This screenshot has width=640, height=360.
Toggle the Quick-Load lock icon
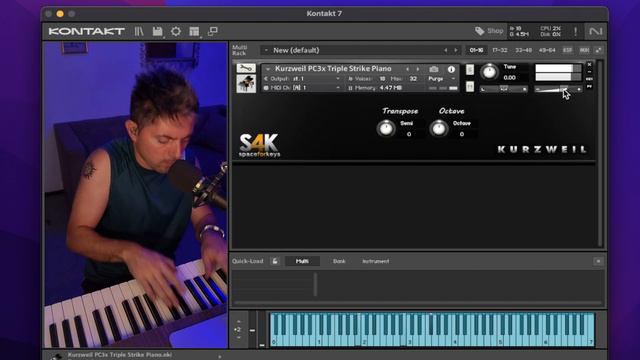point(275,261)
